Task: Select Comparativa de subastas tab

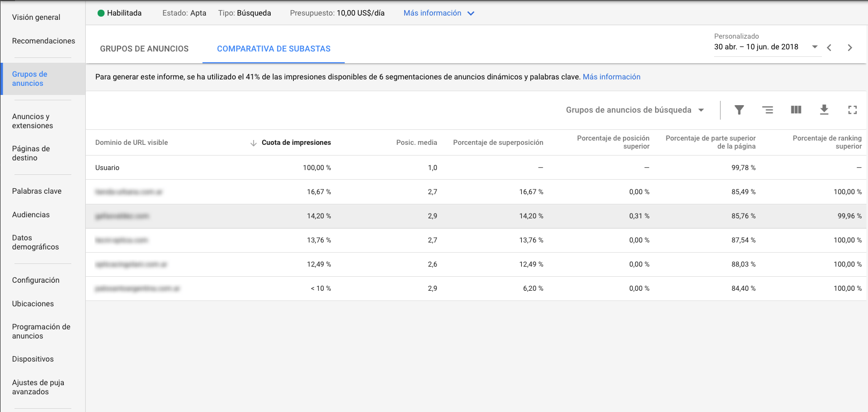Action: tap(273, 49)
